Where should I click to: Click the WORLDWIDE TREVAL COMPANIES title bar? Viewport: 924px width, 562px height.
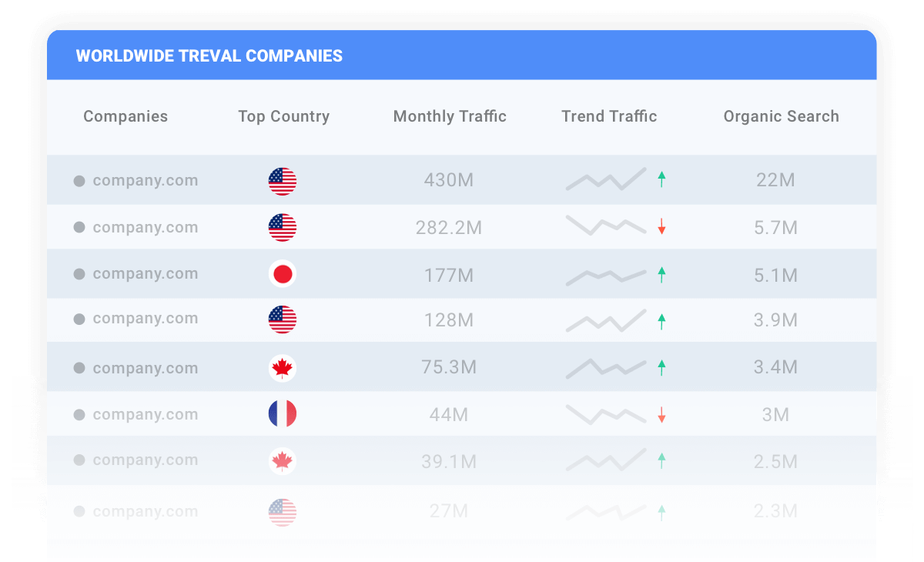(209, 55)
